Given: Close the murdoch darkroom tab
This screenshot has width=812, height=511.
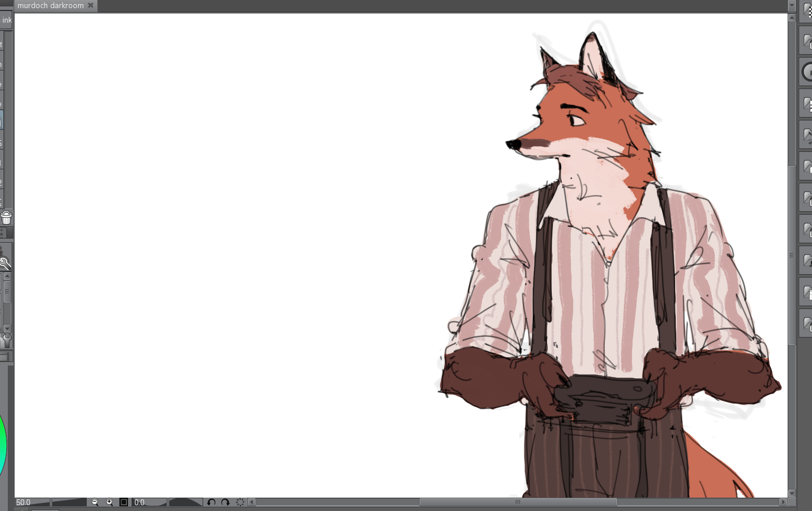Looking at the screenshot, I should pos(91,6).
